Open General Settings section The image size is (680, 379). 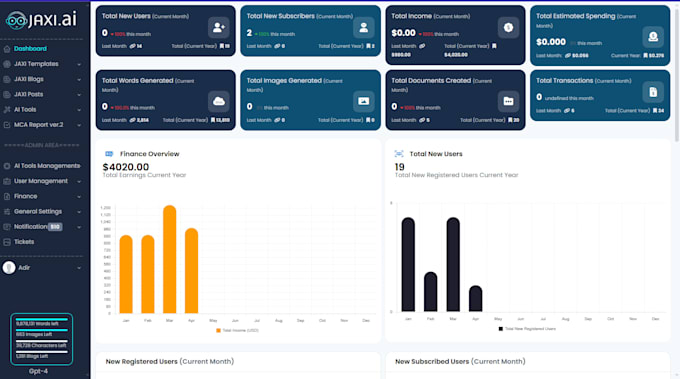pyautogui.click(x=38, y=211)
